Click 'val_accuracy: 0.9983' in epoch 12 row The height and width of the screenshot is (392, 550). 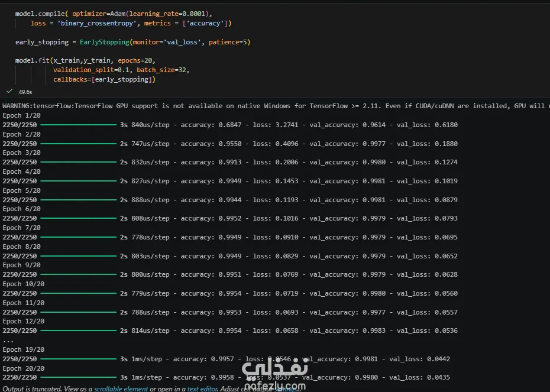coord(348,331)
